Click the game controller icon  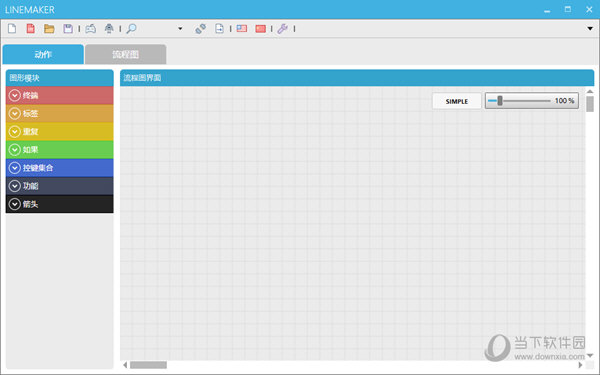point(91,29)
